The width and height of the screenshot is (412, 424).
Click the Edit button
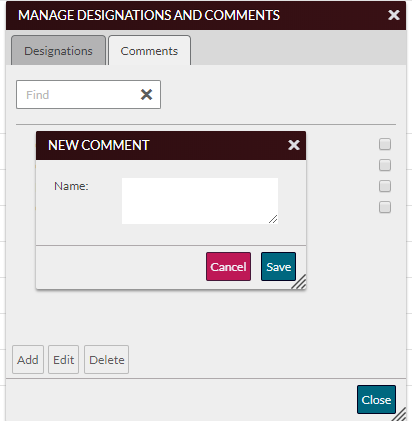pos(63,360)
